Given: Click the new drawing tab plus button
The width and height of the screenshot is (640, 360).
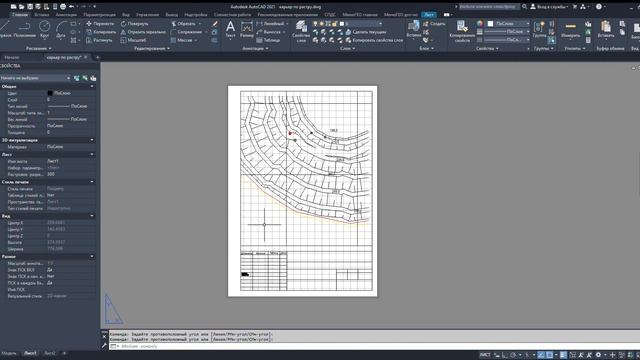Looking at the screenshot, I should (97, 58).
